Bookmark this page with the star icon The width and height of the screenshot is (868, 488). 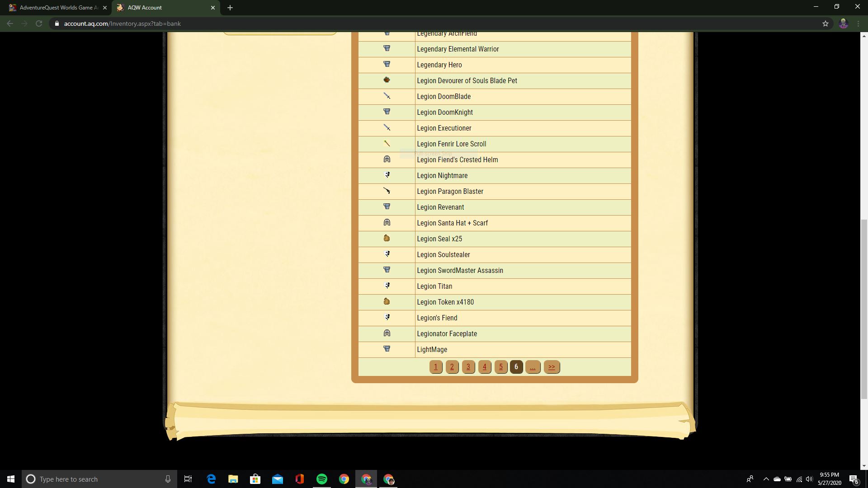[826, 23]
